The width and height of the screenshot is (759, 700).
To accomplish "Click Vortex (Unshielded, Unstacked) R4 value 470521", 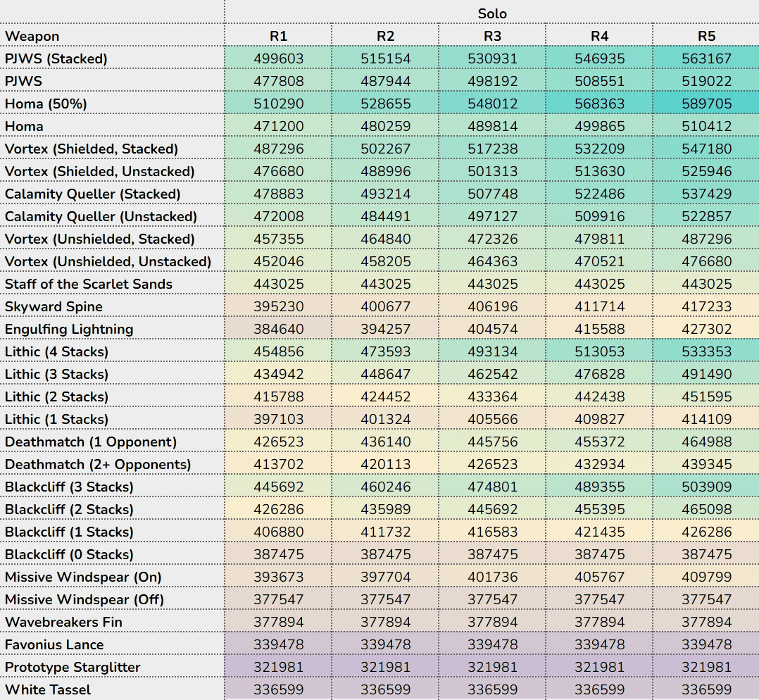I will [599, 261].
